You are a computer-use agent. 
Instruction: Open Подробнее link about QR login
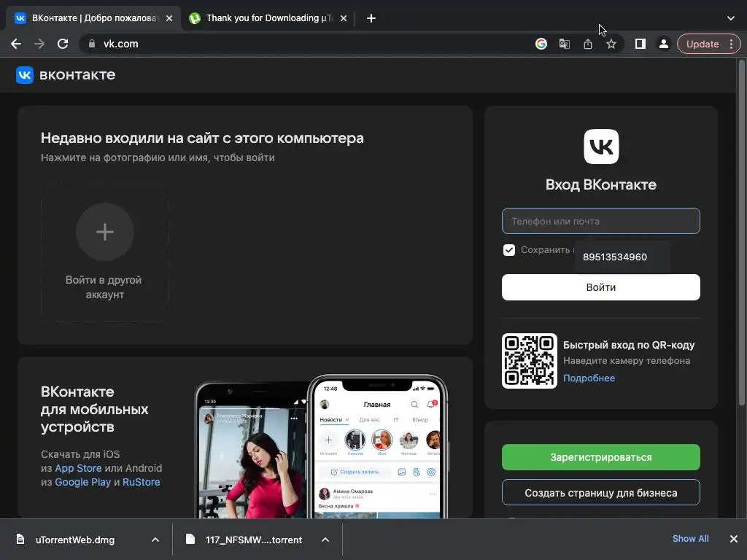[589, 378]
